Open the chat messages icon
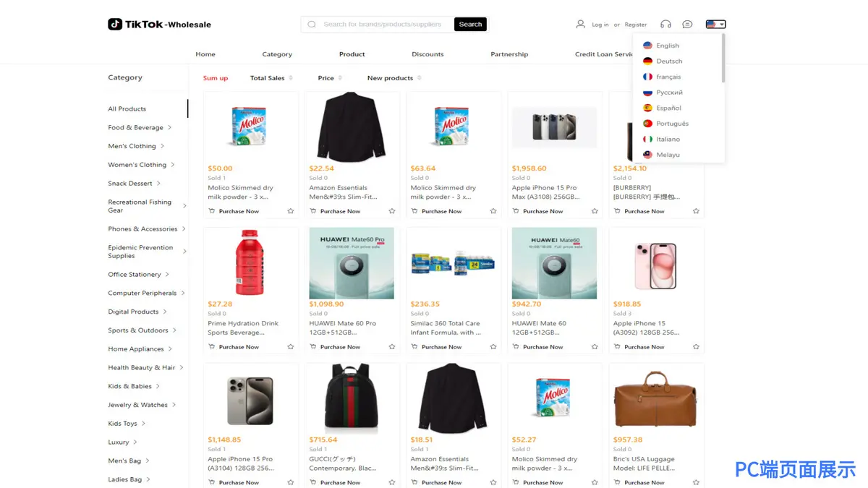 point(687,25)
